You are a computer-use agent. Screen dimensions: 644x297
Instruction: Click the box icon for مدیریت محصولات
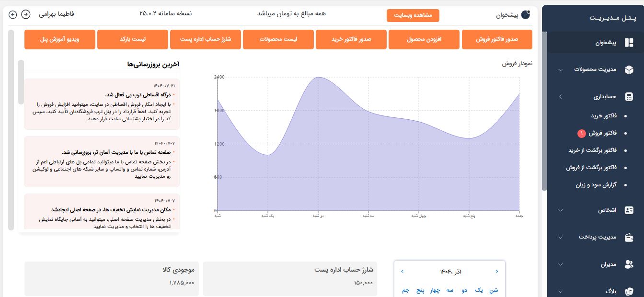click(x=629, y=70)
